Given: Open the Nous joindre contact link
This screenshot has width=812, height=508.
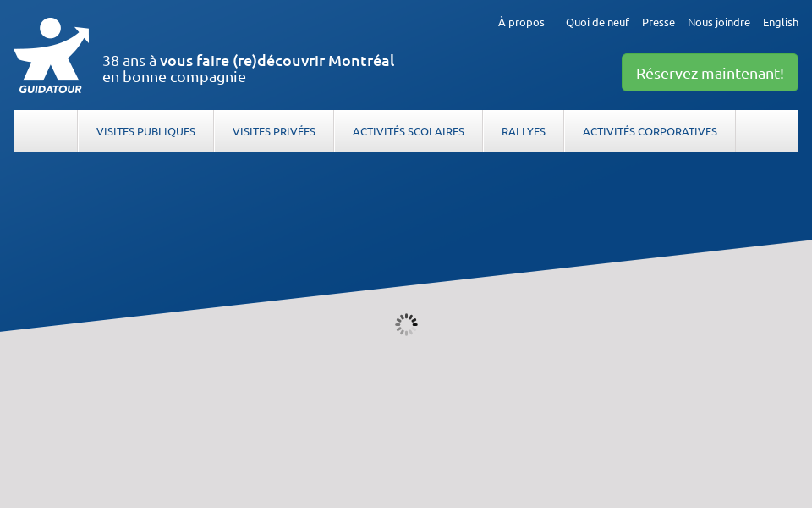Looking at the screenshot, I should [x=718, y=22].
